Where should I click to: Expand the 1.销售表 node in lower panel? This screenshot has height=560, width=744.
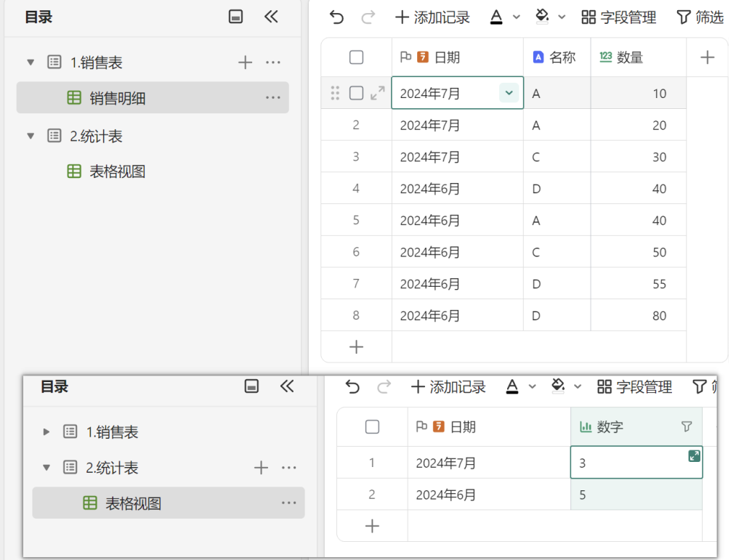pos(46,431)
